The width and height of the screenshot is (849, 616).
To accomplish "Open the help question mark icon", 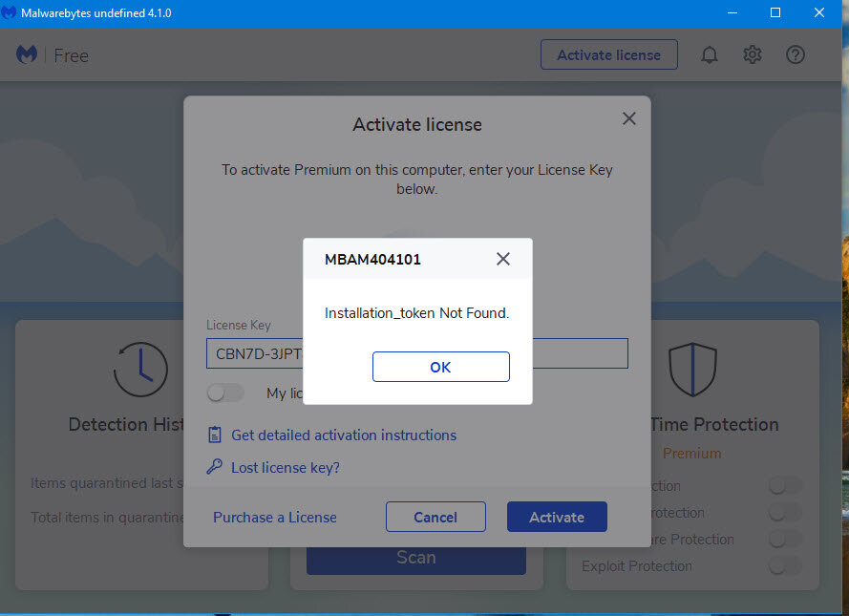I will click(795, 54).
